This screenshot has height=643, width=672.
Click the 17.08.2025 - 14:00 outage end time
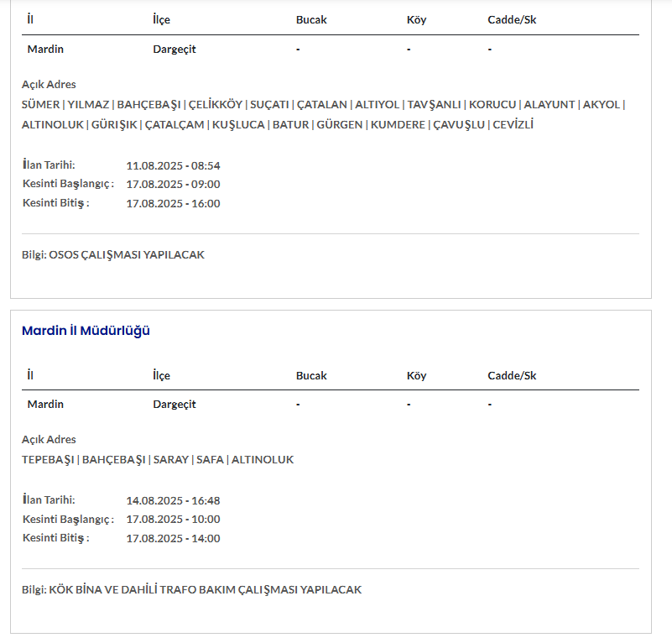coord(173,539)
